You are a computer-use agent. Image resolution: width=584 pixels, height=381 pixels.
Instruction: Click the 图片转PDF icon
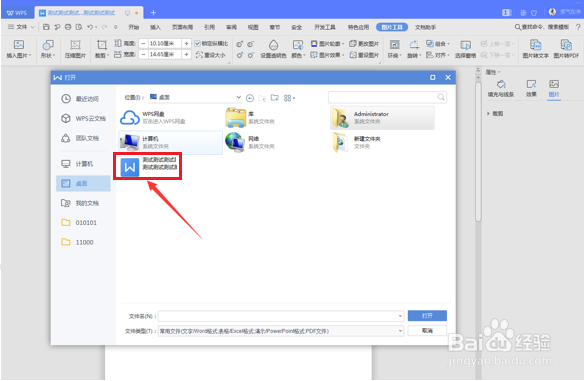566,45
